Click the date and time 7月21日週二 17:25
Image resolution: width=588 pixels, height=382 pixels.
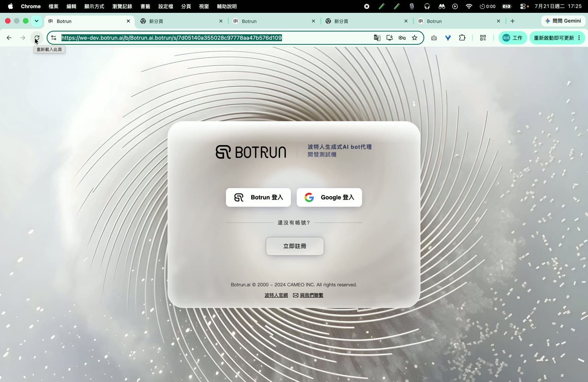[x=558, y=6]
